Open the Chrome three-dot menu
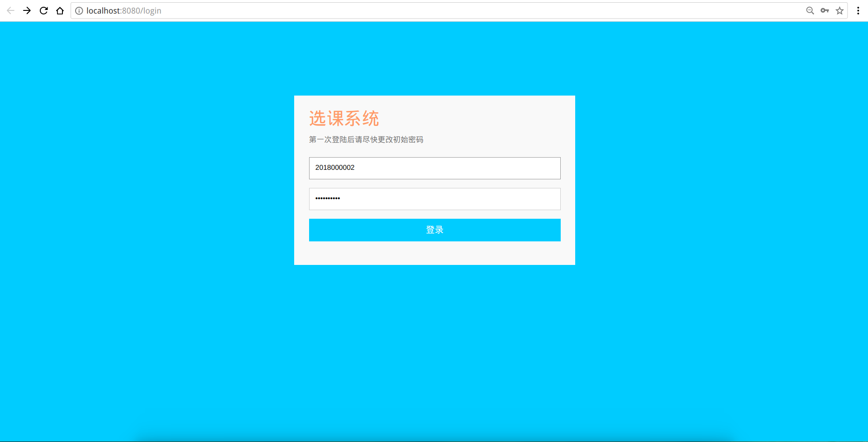This screenshot has width=868, height=442. 858,10
